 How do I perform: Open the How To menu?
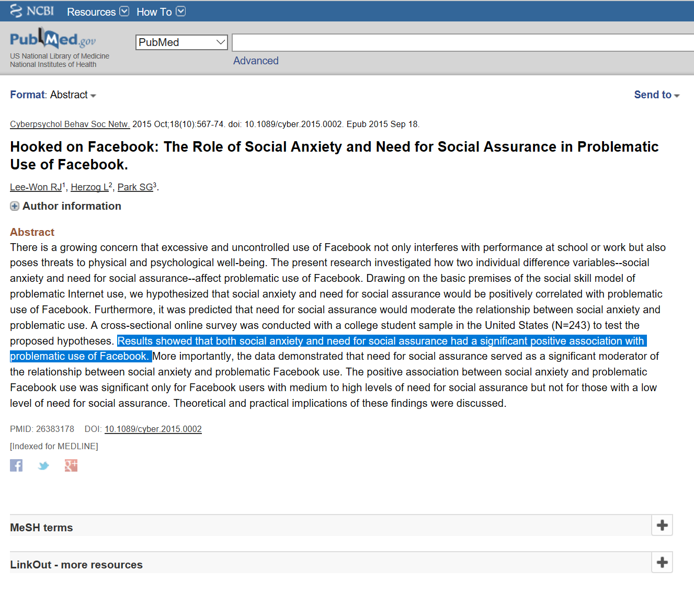point(161,12)
